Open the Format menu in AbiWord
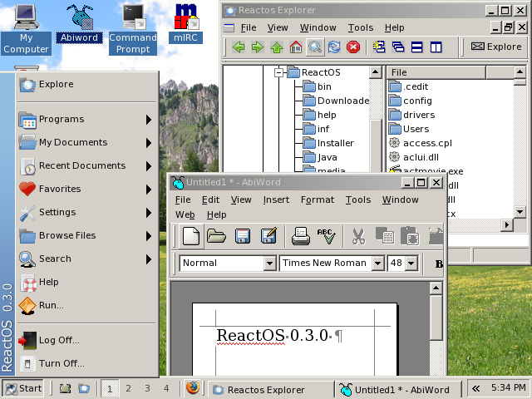 pos(317,199)
